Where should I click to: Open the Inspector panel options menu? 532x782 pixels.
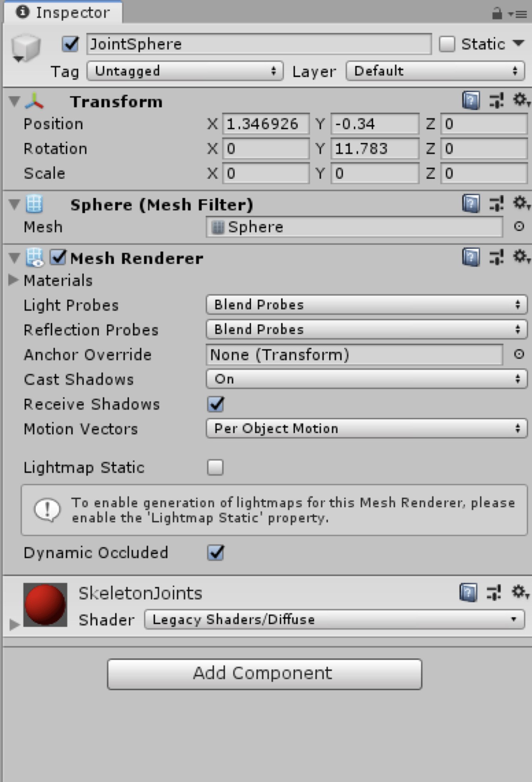pyautogui.click(x=517, y=15)
